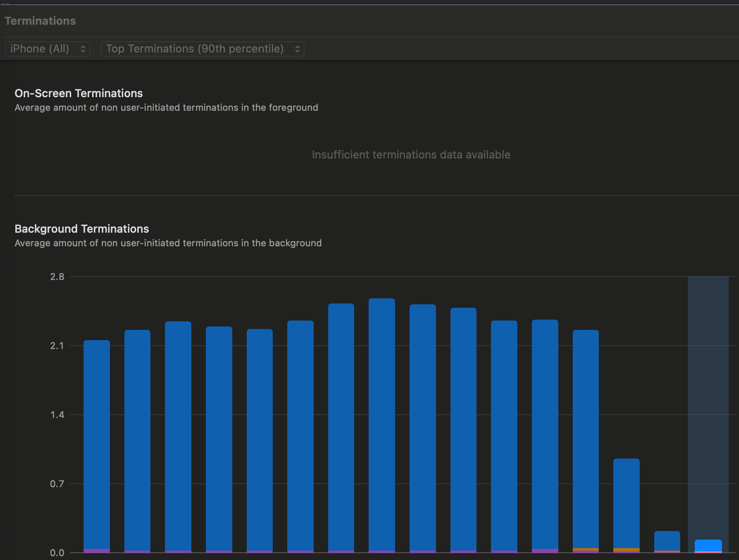This screenshot has height=560, width=739.
Task: Click the 2.8 y-axis label
Action: [57, 277]
